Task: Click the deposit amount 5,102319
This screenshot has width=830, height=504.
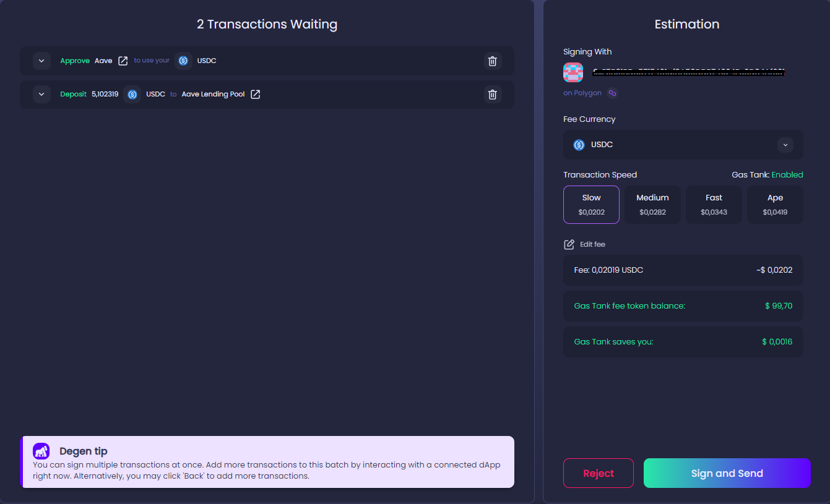Action: pyautogui.click(x=105, y=94)
